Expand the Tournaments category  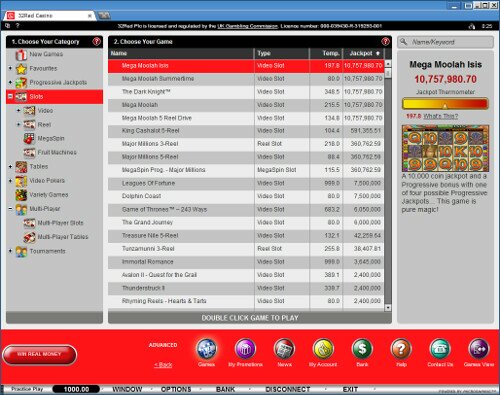pyautogui.click(x=10, y=251)
